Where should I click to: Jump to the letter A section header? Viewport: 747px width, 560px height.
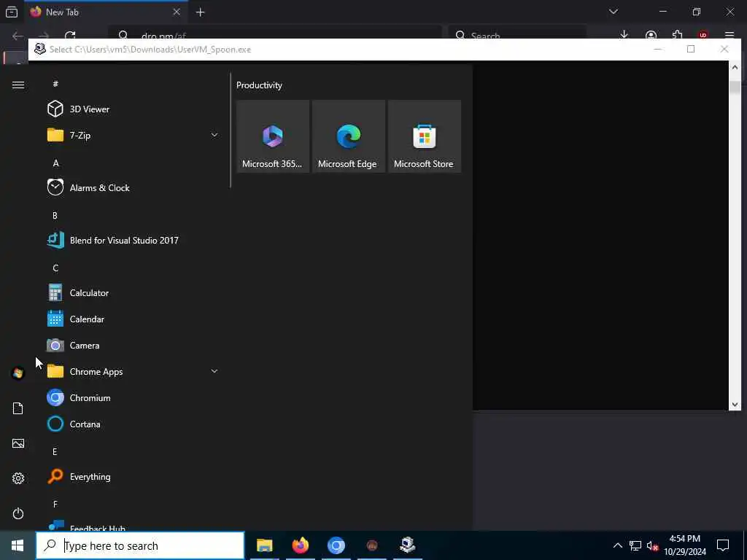tap(55, 163)
